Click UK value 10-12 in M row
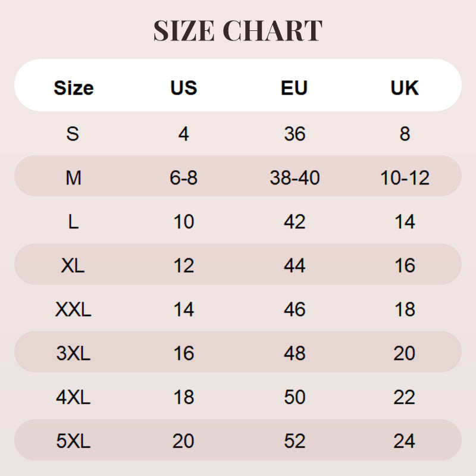 tap(405, 177)
